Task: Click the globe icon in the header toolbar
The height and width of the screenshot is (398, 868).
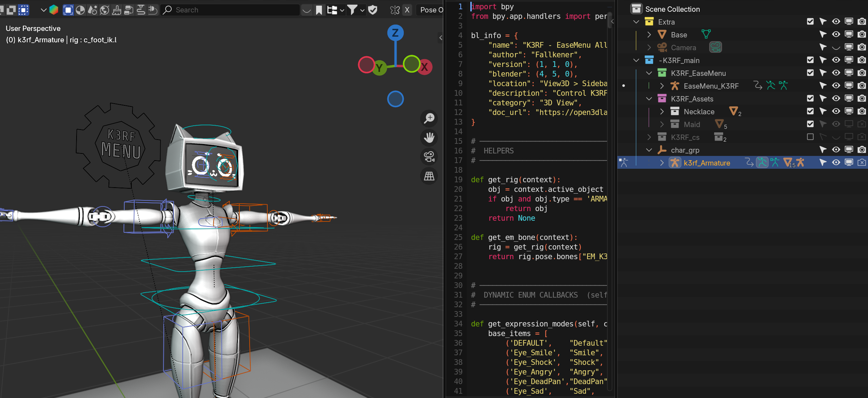Action: (x=104, y=10)
